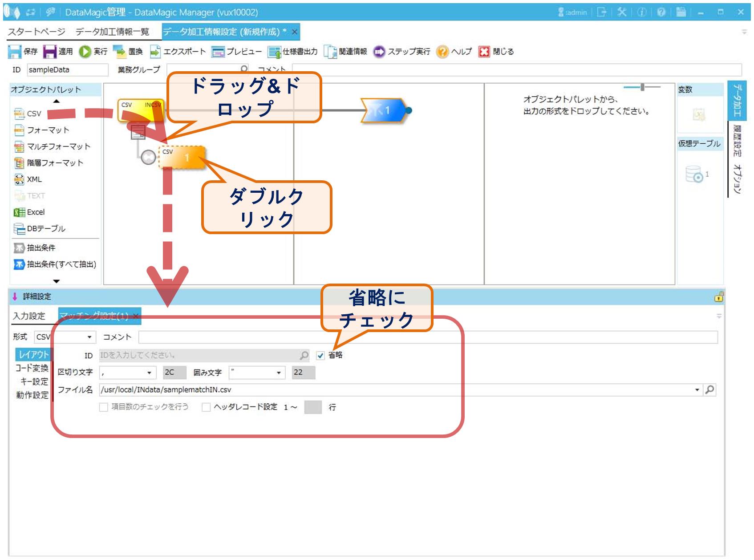Select 階層フォーマット object in the palette
754x560 pixels.
click(49, 163)
